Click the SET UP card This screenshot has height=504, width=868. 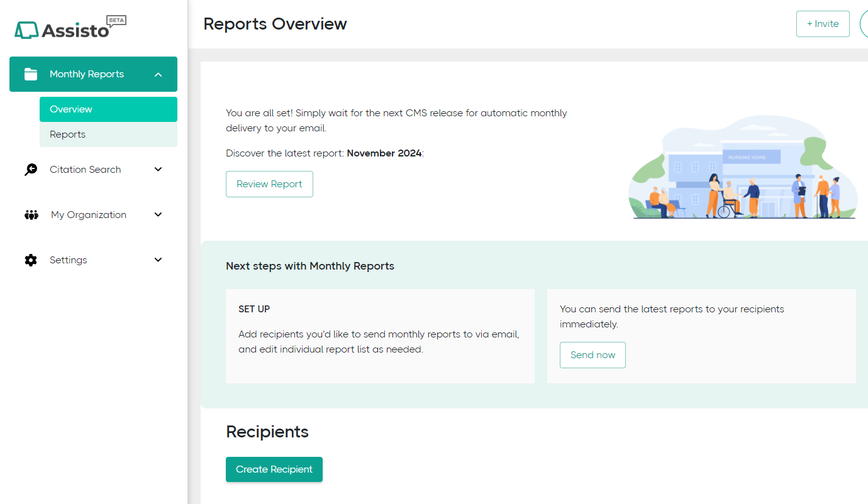click(380, 336)
